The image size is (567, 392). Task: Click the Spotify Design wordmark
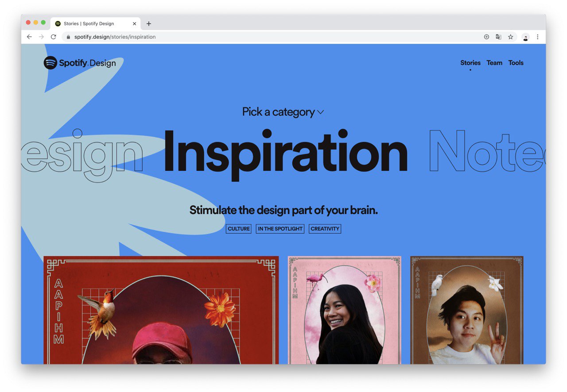pyautogui.click(x=87, y=63)
